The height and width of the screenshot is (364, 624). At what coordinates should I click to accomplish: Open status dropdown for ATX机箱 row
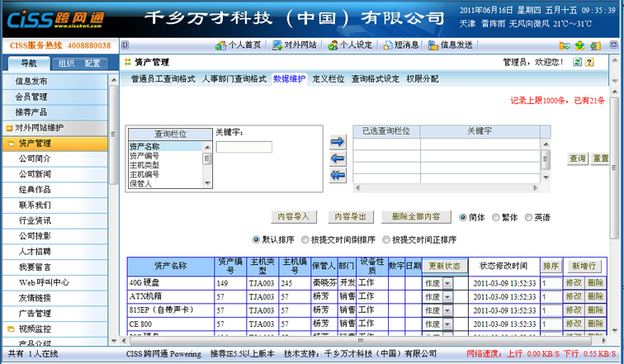click(x=448, y=296)
